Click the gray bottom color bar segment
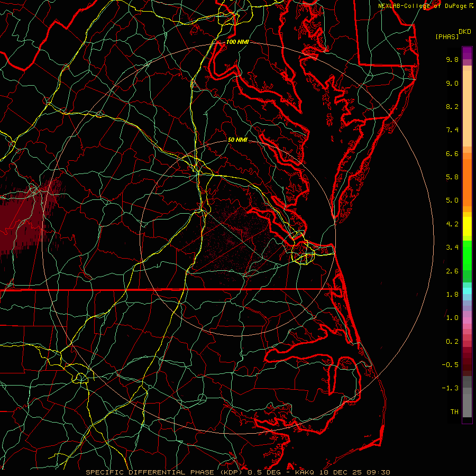Image resolution: width=476 pixels, height=476 pixels. 467,405
